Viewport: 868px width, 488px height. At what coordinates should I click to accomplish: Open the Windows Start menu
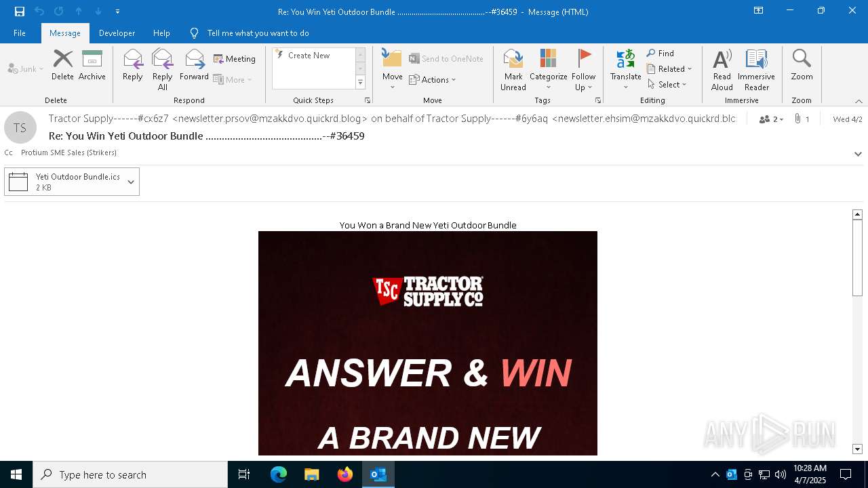16,474
